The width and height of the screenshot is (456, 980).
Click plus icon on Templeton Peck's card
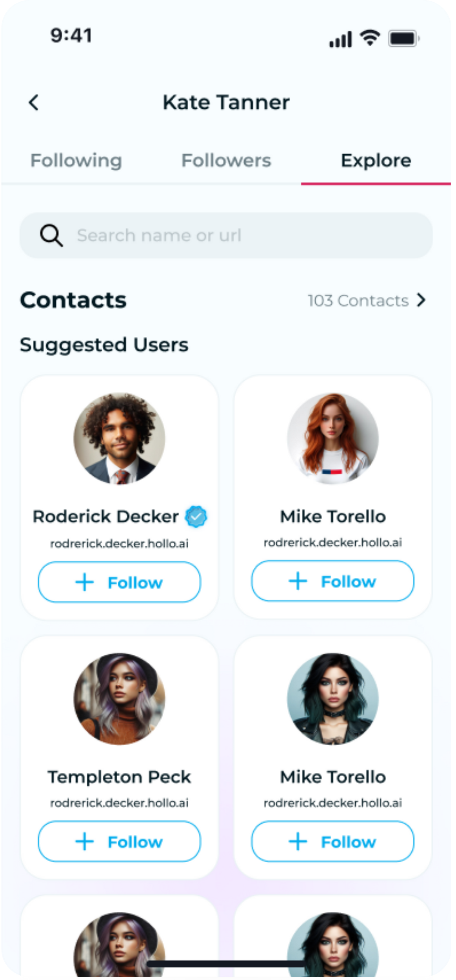[x=84, y=842]
